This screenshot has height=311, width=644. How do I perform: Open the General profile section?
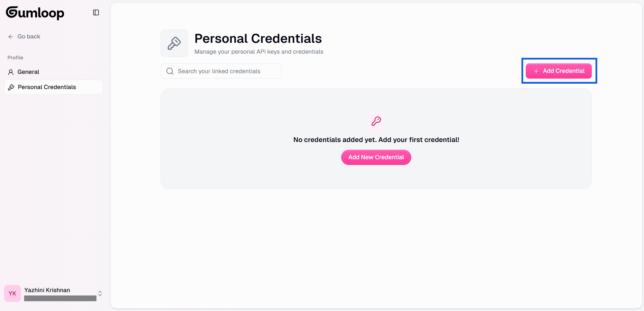pyautogui.click(x=28, y=72)
